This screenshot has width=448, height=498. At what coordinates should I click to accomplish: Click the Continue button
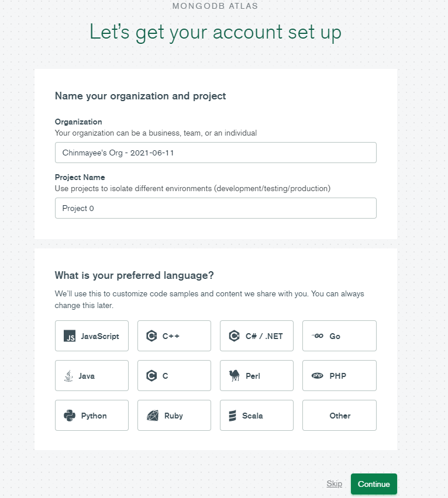tap(374, 484)
